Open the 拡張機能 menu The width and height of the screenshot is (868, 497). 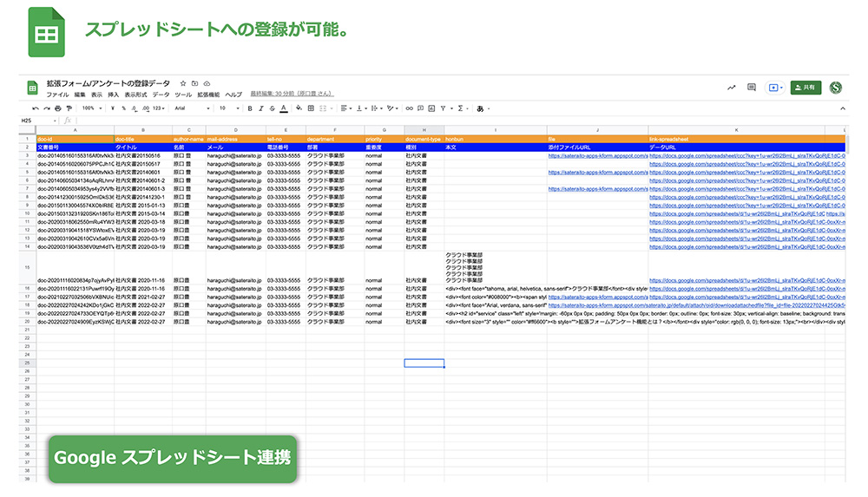pos(208,95)
